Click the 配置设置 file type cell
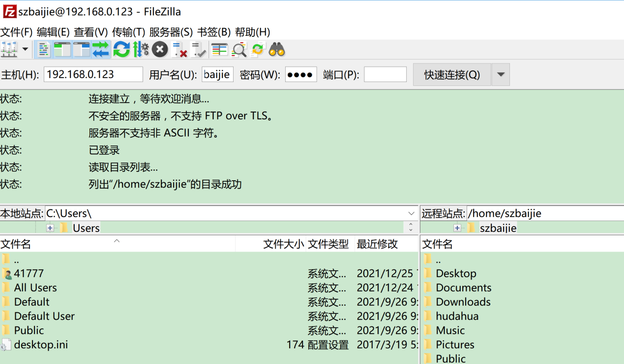This screenshot has height=364, width=624. [328, 345]
